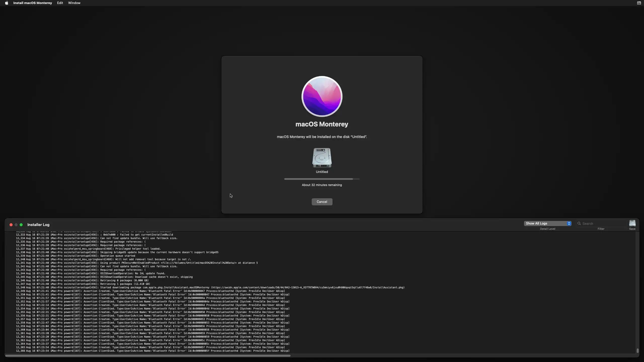Click the vertical log scrollbar thumb
The width and height of the screenshot is (644, 362).
point(637,350)
